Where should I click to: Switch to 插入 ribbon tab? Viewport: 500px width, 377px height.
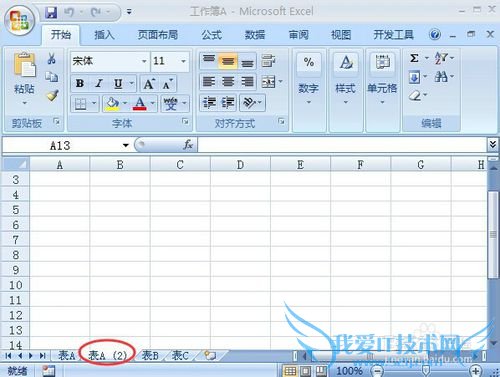click(104, 35)
